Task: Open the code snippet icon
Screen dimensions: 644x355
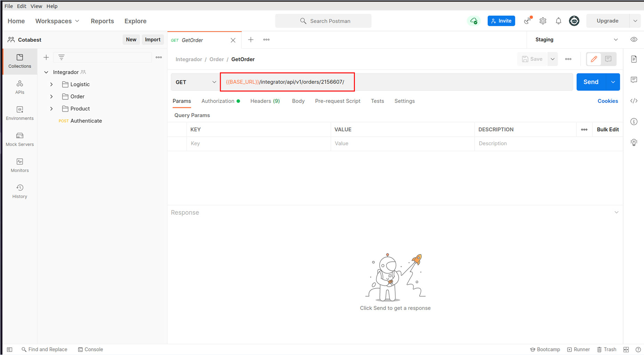Action: coord(634,101)
